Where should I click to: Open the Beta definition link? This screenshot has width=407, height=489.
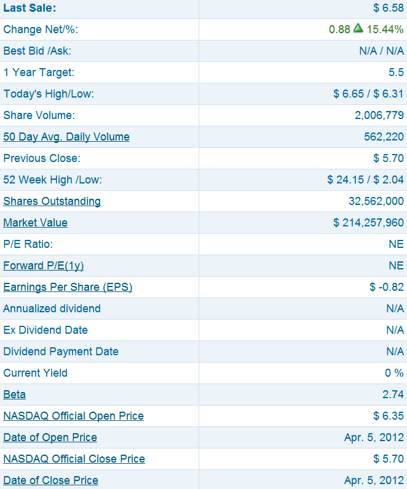click(14, 394)
